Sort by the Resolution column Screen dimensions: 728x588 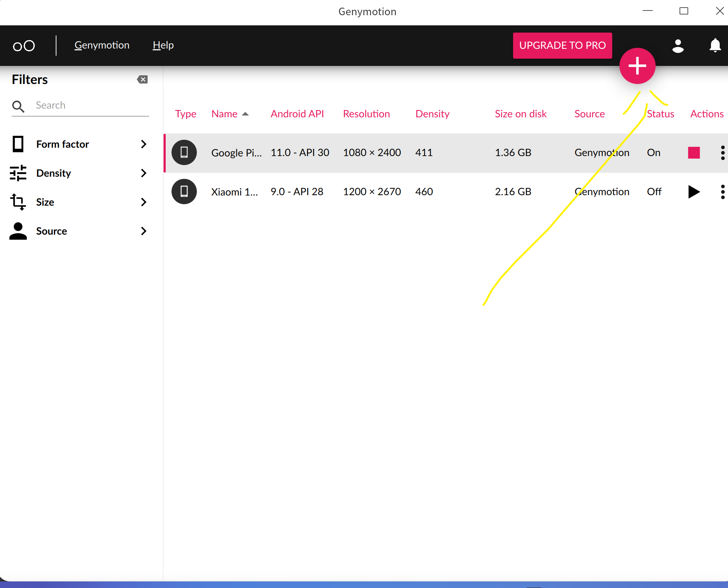pos(366,114)
